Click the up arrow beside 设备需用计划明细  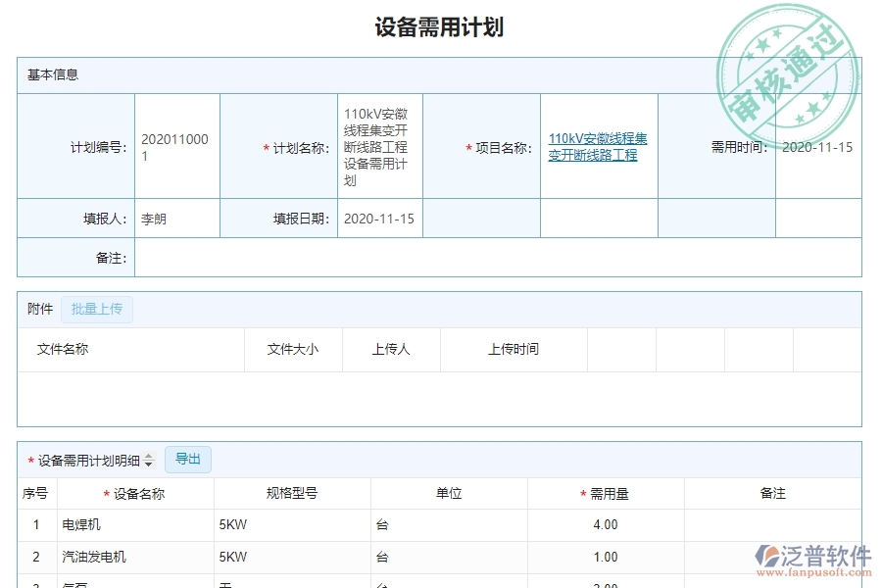point(148,456)
